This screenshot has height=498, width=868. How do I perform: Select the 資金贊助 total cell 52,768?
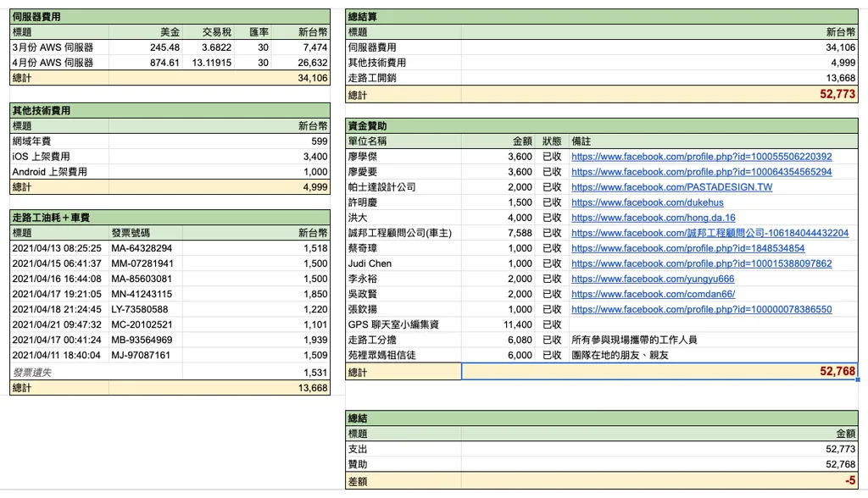pos(659,371)
